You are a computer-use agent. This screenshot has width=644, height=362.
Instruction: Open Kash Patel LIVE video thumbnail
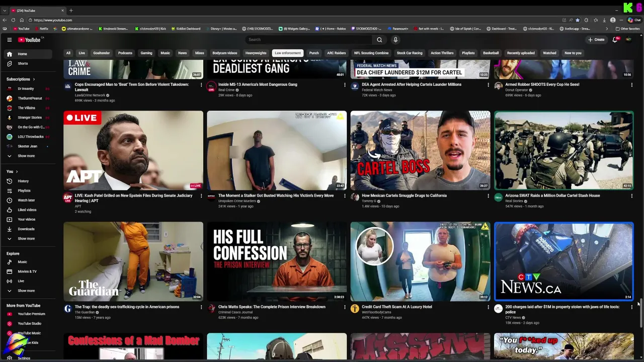tap(133, 150)
